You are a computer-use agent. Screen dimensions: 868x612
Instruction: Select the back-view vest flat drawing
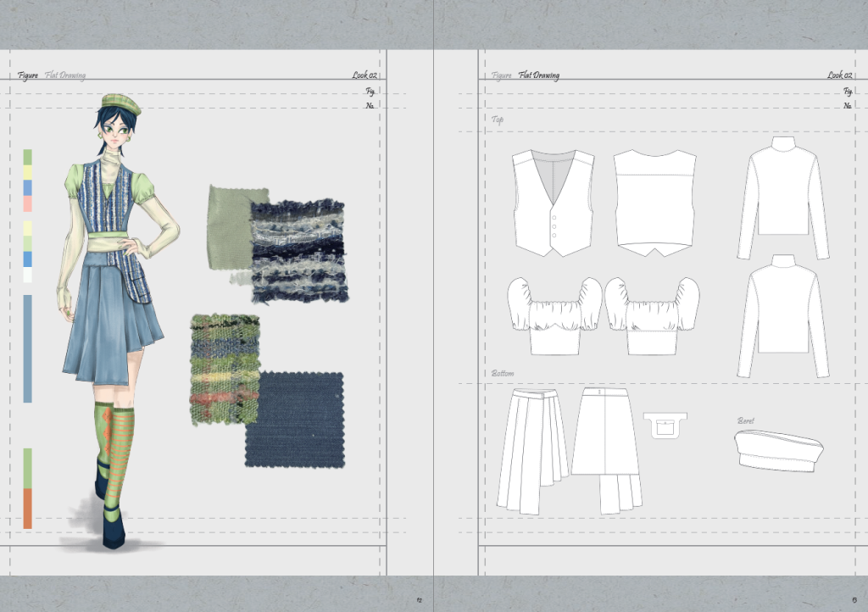pos(654,203)
